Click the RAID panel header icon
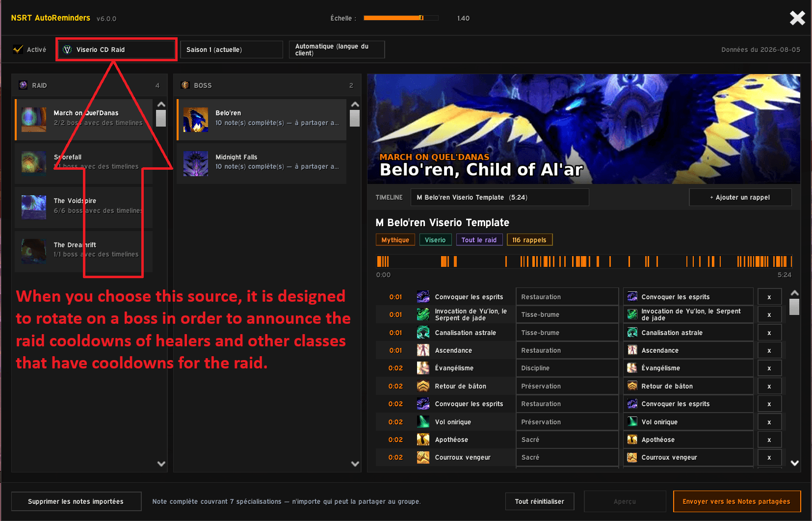Image resolution: width=812 pixels, height=521 pixels. click(x=23, y=85)
